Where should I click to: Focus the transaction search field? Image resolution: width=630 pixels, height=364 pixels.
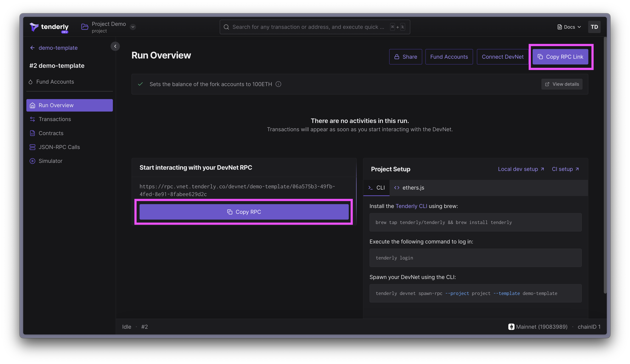click(x=315, y=27)
